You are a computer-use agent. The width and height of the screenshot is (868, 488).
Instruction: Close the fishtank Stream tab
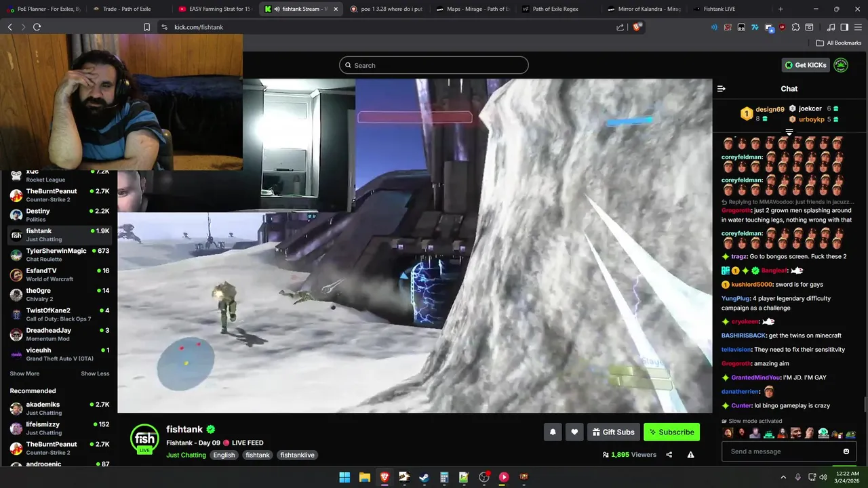point(336,9)
